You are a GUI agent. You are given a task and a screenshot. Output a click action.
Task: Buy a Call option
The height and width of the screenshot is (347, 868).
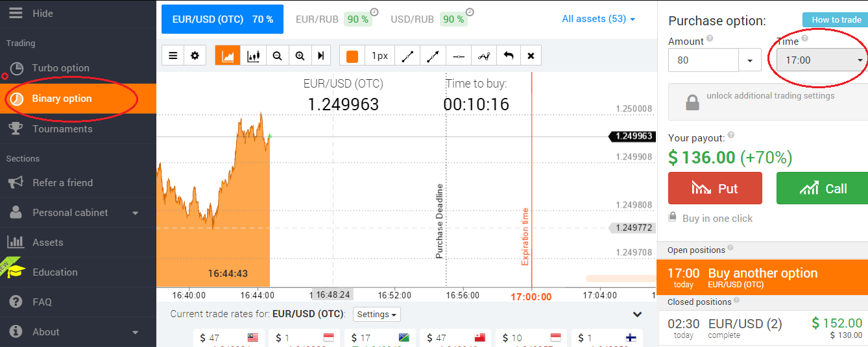[x=823, y=188]
